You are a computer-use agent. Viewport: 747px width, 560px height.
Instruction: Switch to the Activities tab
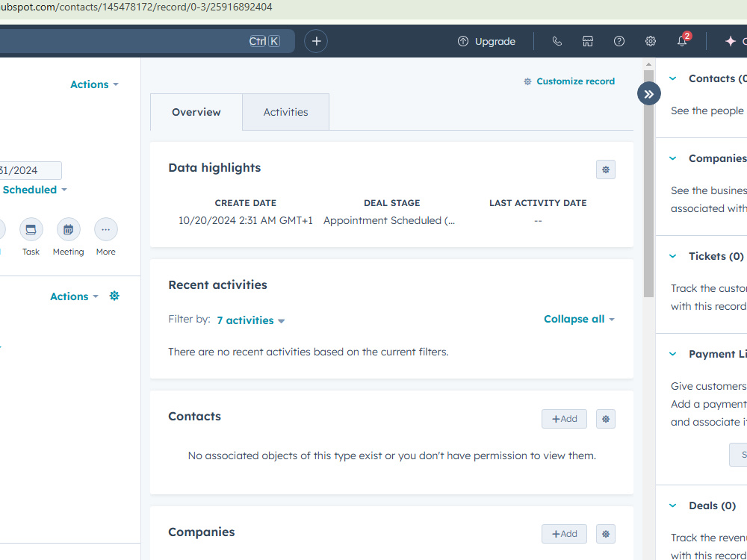[286, 112]
